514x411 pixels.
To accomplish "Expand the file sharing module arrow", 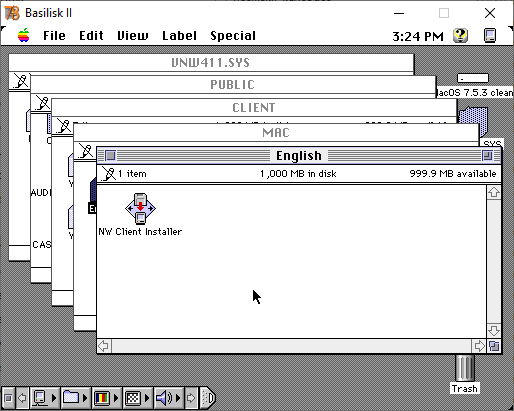I will 85,398.
